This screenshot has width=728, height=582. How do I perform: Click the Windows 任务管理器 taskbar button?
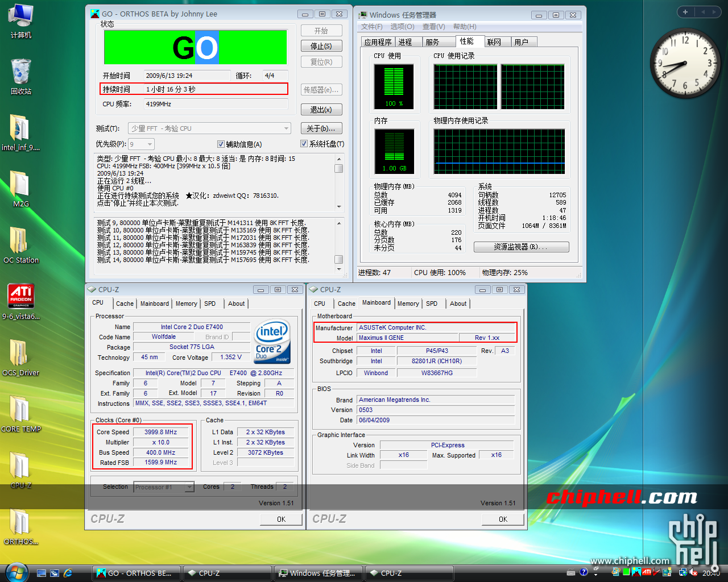pyautogui.click(x=318, y=573)
